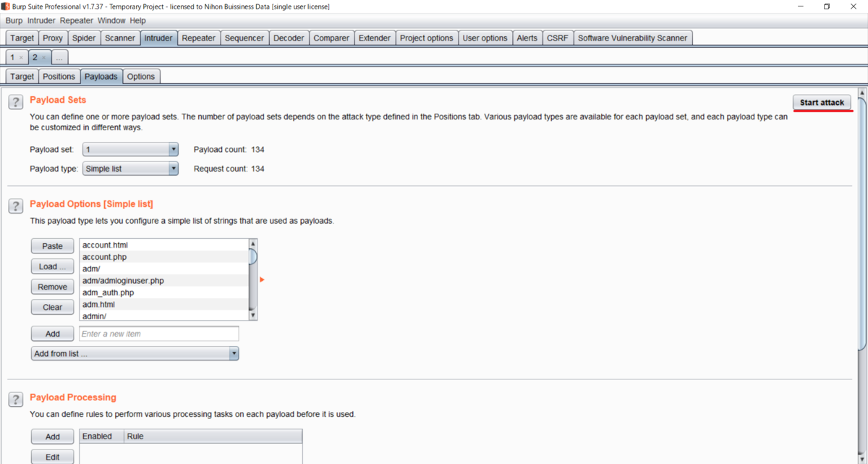Select Intruder attack tab 2
868x464 pixels.
coord(35,57)
